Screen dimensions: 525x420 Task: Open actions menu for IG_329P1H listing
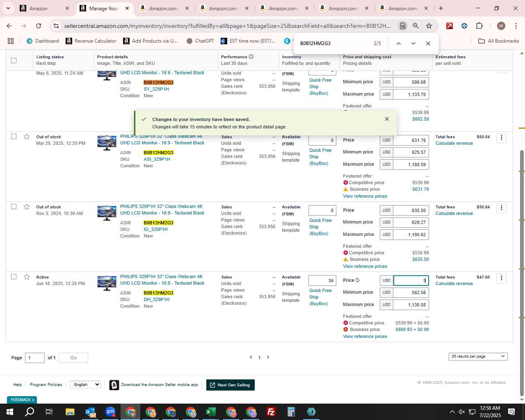(501, 208)
